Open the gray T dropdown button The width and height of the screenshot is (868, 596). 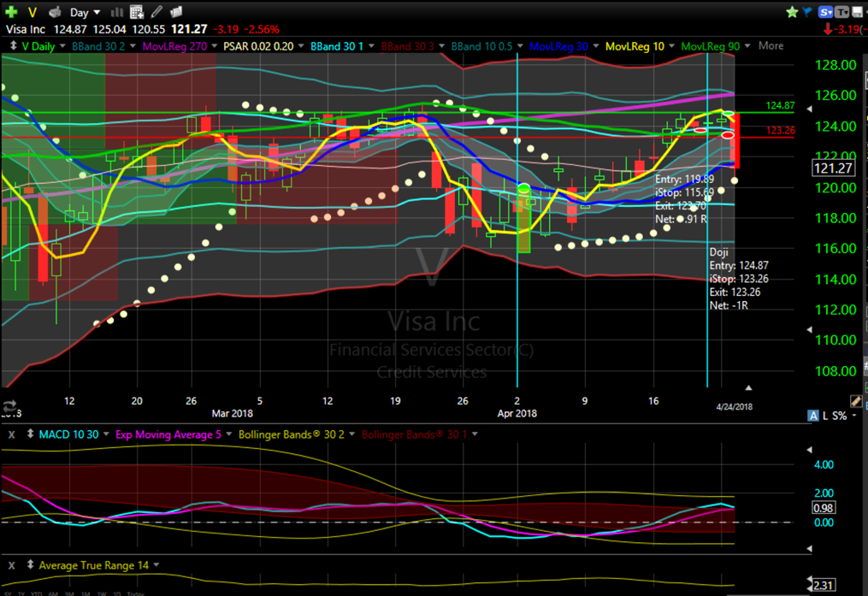point(841,12)
